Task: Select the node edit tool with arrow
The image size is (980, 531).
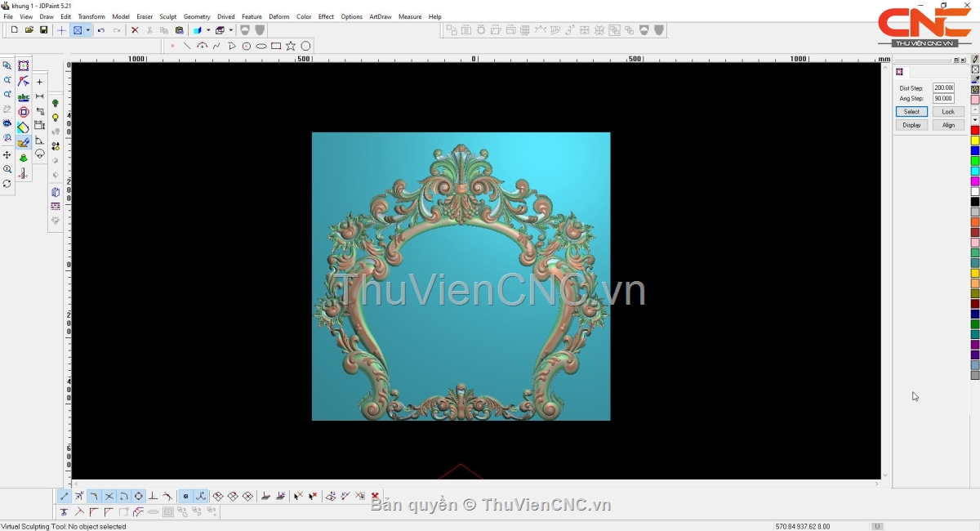Action: click(x=24, y=82)
